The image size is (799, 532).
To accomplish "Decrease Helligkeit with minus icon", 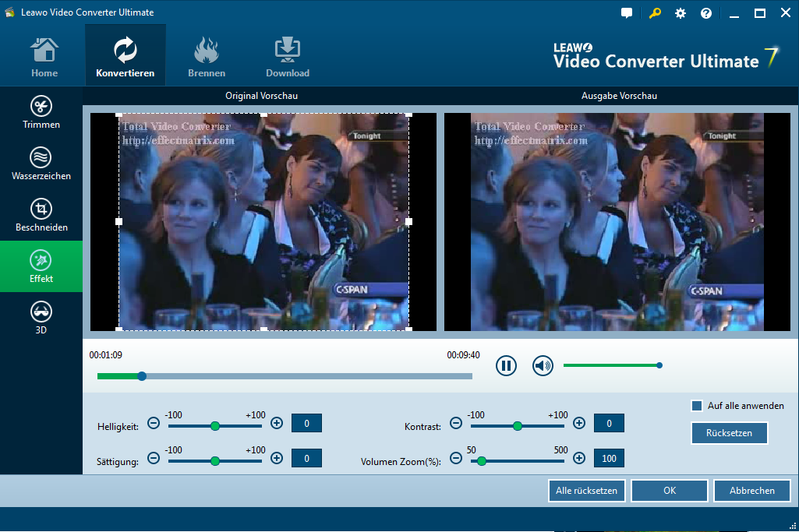I will click(154, 423).
